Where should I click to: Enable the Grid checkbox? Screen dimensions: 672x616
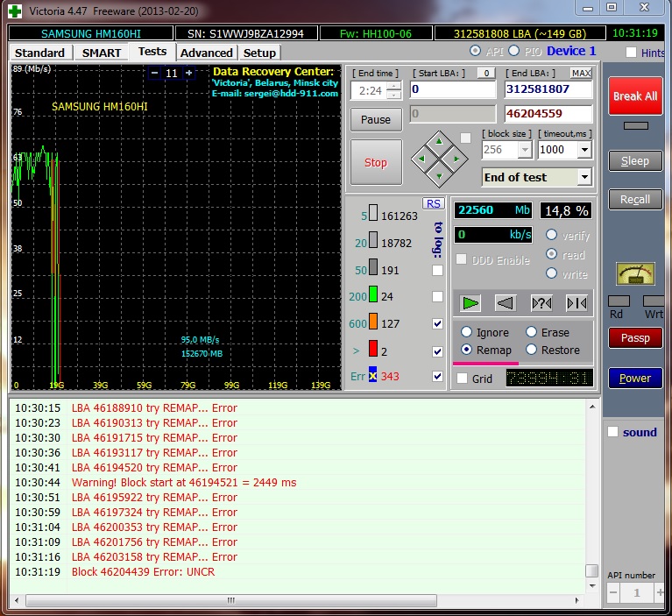tap(462, 379)
